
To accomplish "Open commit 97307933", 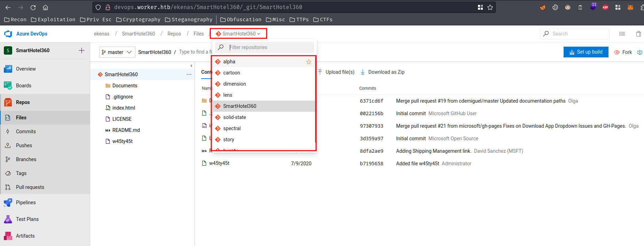I will point(371,126).
